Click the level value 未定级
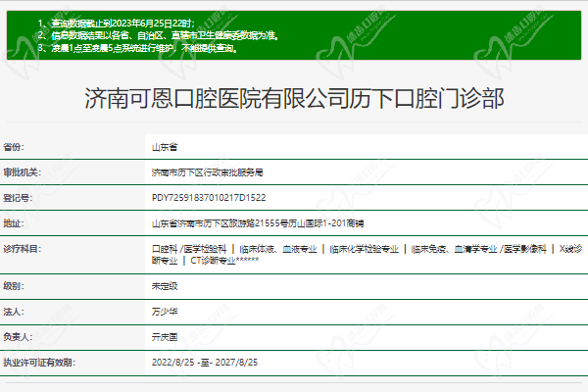This screenshot has width=588, height=392. (x=165, y=286)
